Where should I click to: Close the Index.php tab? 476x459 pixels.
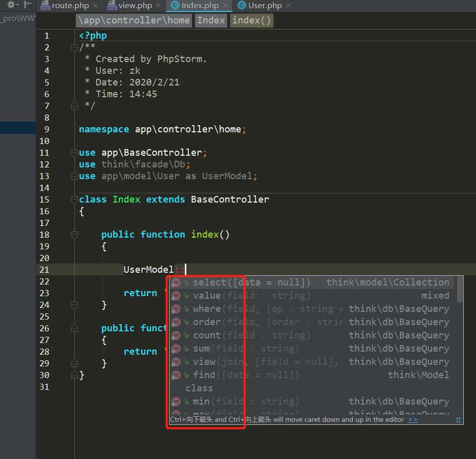pos(225,6)
